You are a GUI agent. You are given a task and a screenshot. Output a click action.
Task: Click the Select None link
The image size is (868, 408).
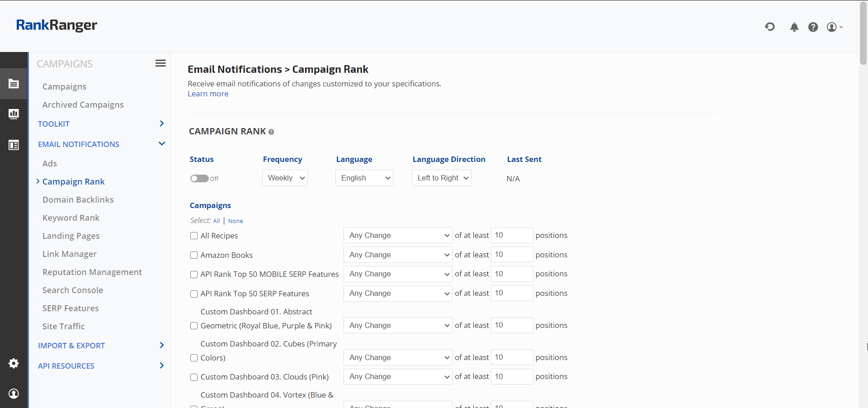[236, 221]
